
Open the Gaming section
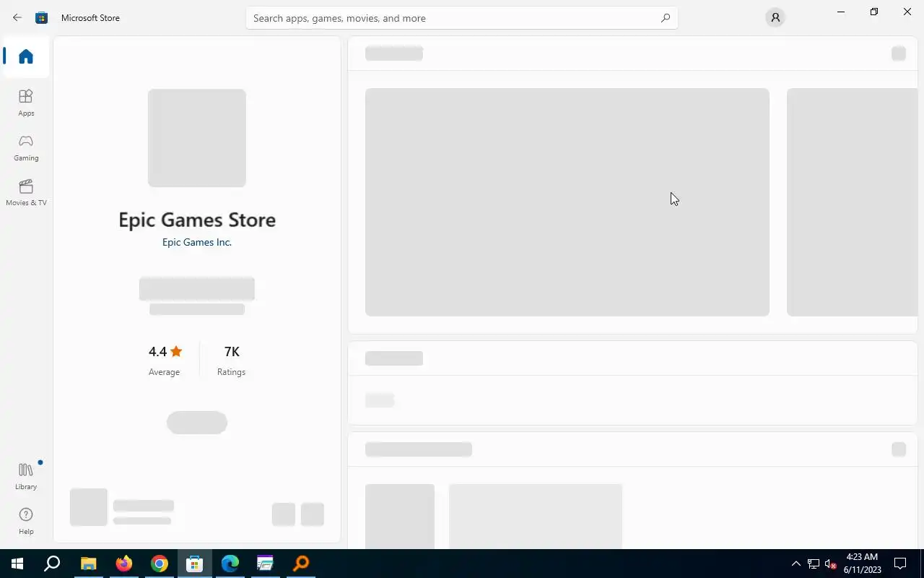[26, 147]
